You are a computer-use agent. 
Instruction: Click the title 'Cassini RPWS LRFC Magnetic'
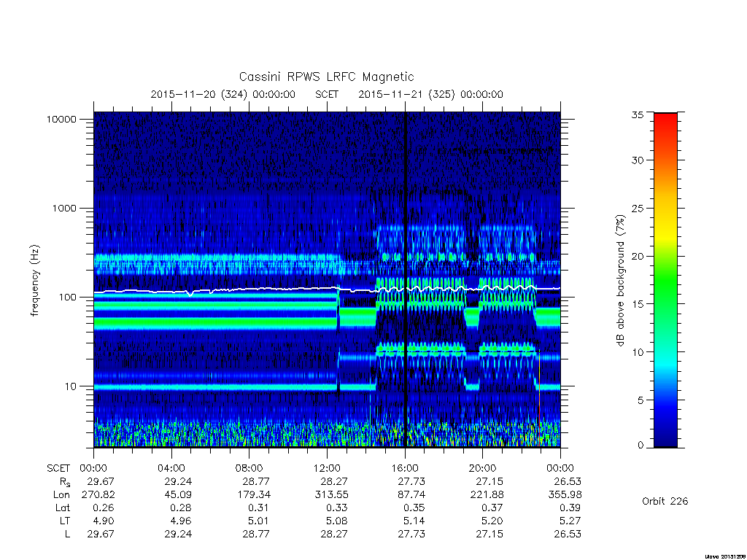pyautogui.click(x=326, y=77)
